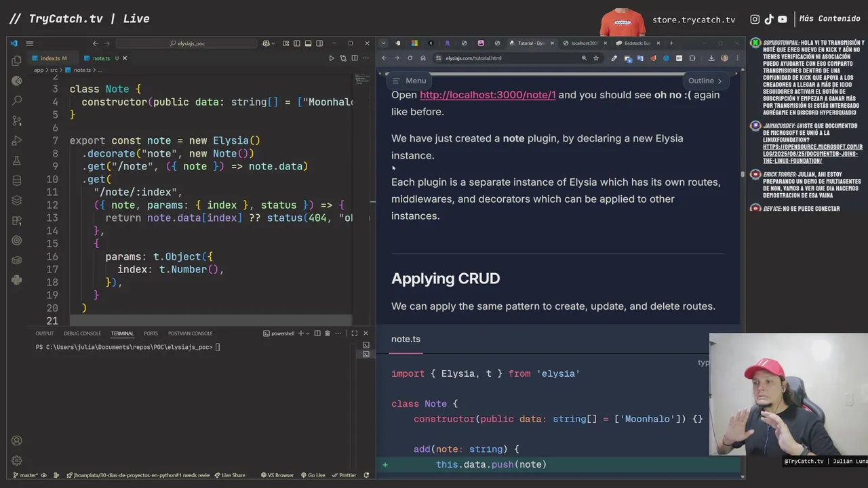Image resolution: width=868 pixels, height=488 pixels.
Task: Open VS Browser from status bar
Action: (x=278, y=475)
